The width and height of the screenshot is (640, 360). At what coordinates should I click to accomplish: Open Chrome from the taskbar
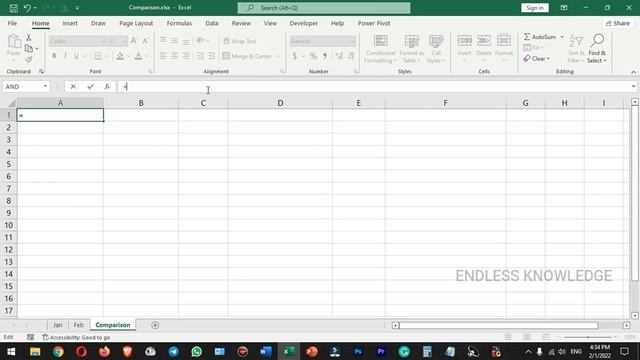coord(58,351)
